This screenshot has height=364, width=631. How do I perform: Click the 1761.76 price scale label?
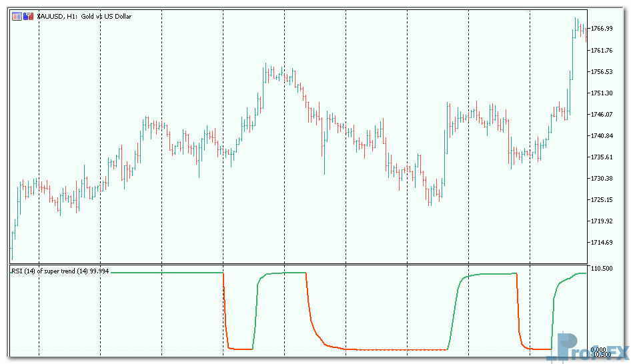(x=602, y=50)
